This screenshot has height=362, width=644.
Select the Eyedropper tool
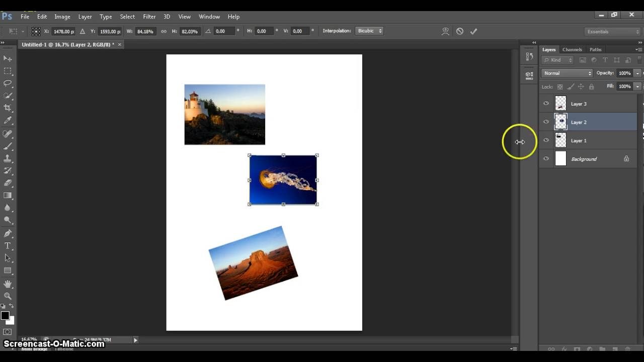click(8, 120)
